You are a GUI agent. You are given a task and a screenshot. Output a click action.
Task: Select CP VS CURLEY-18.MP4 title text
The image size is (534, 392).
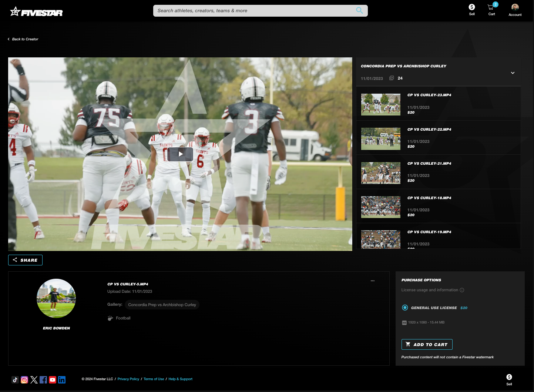click(429, 198)
